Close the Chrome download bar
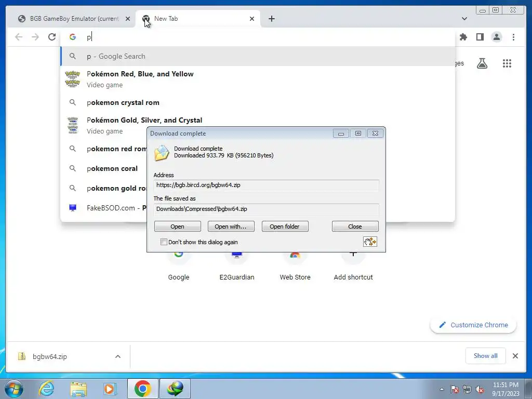 pyautogui.click(x=515, y=356)
